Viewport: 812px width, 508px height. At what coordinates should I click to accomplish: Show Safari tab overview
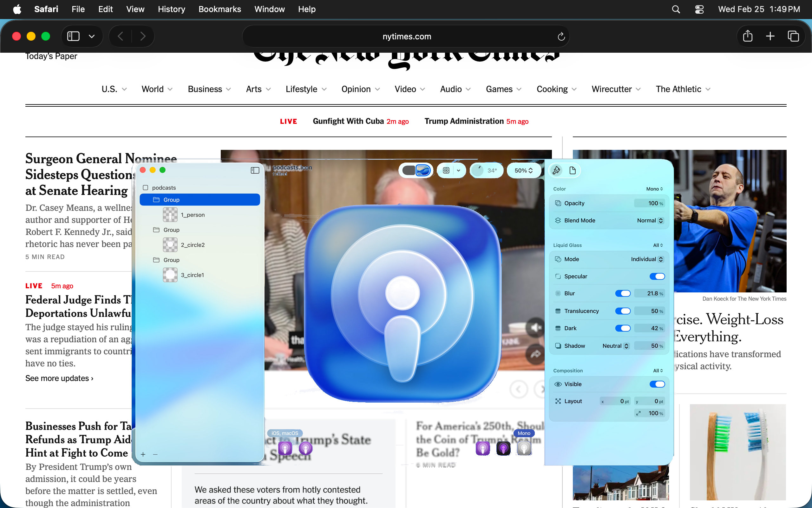[x=793, y=36]
